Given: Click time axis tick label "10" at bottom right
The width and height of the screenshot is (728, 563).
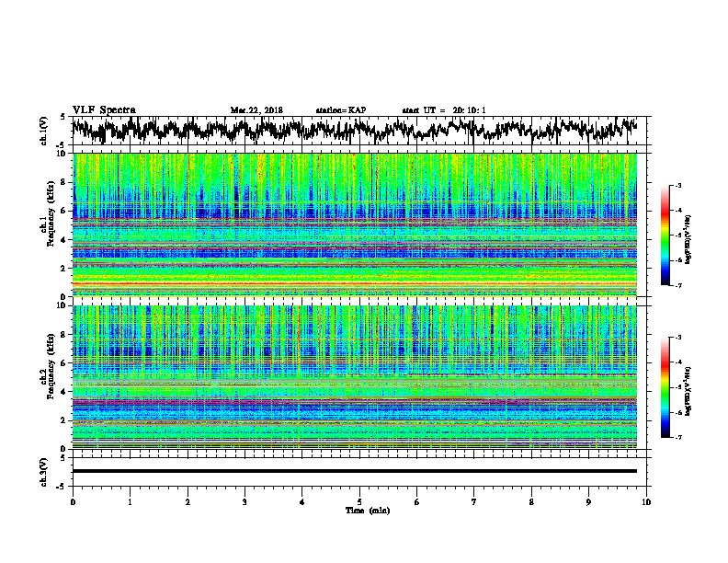Looking at the screenshot, I should pyautogui.click(x=646, y=502).
